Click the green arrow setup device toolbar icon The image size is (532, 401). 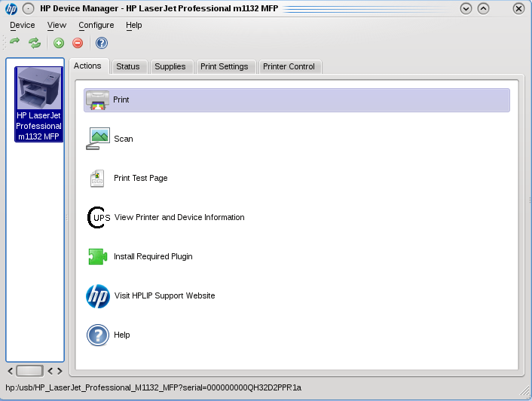coord(14,42)
